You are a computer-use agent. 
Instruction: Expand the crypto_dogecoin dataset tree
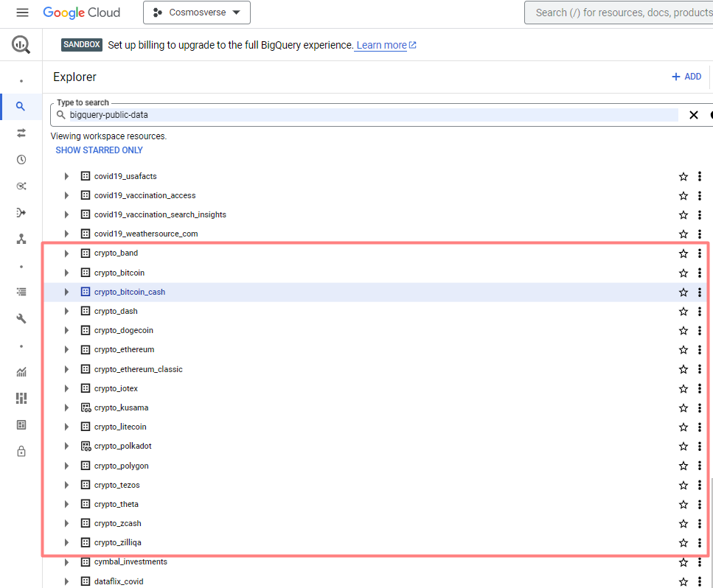click(66, 330)
